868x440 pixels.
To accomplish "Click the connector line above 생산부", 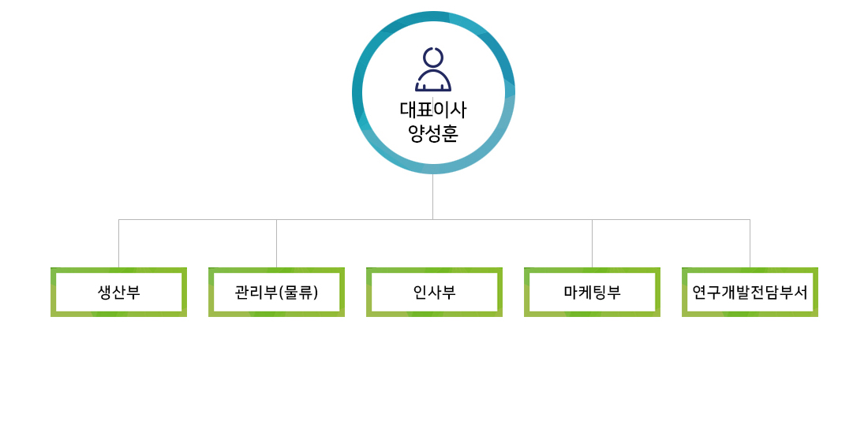I will [x=118, y=244].
